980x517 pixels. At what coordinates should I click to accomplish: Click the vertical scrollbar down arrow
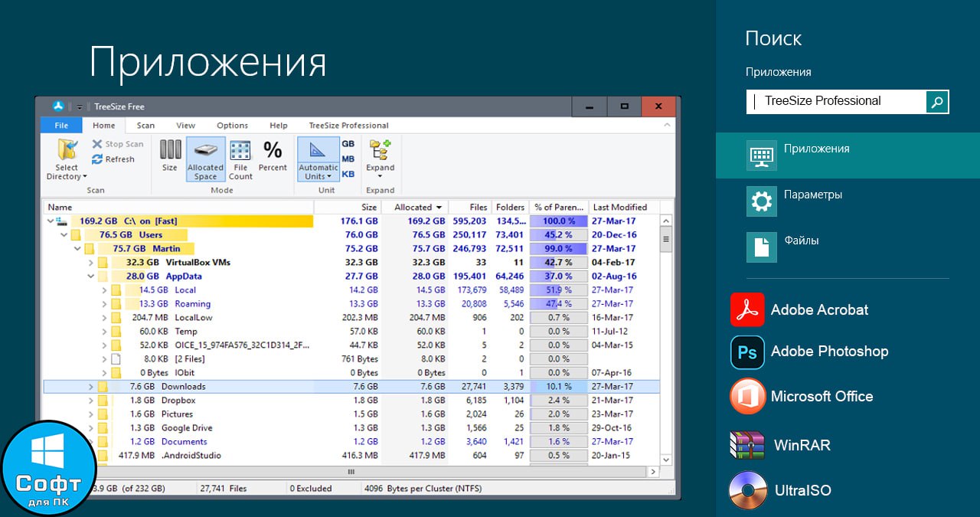(666, 460)
